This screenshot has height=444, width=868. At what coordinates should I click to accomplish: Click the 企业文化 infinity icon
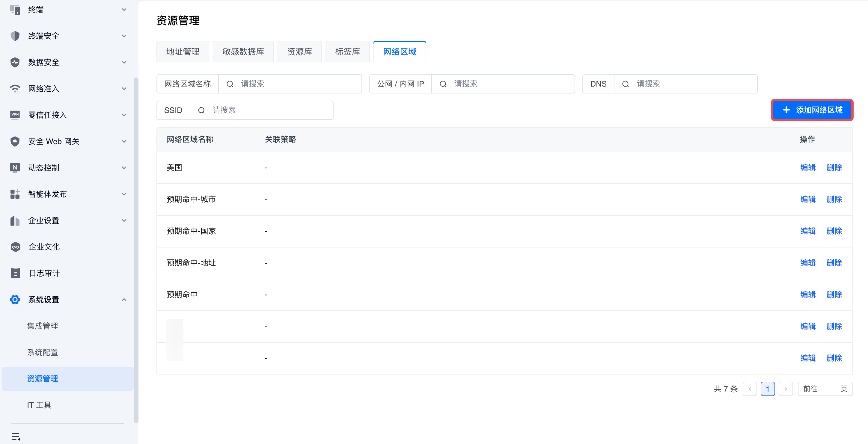pyautogui.click(x=16, y=247)
